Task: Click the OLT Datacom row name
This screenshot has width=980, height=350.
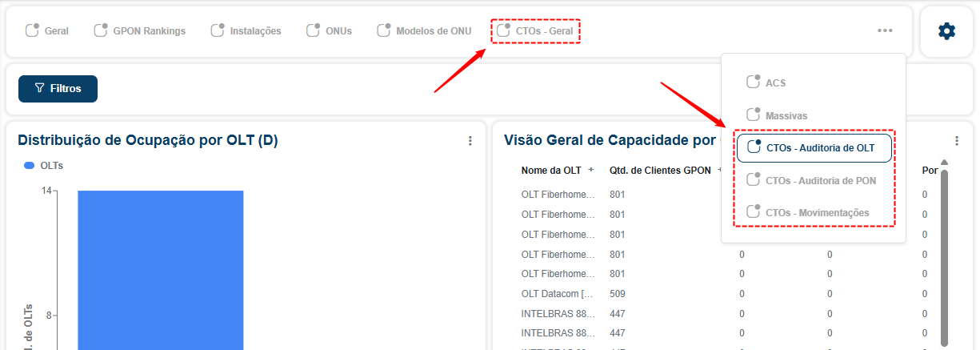Action: 558,293
